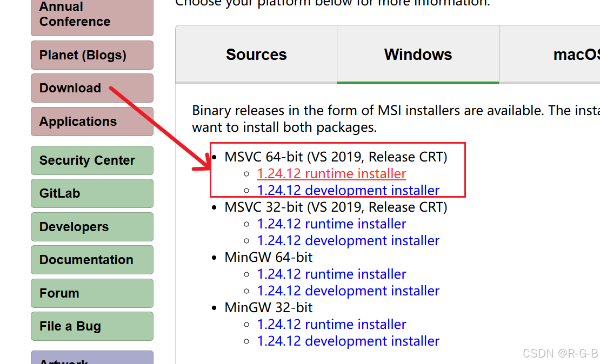Image resolution: width=600 pixels, height=364 pixels.
Task: Open the Annual Conference sidebar button
Action: (92, 17)
